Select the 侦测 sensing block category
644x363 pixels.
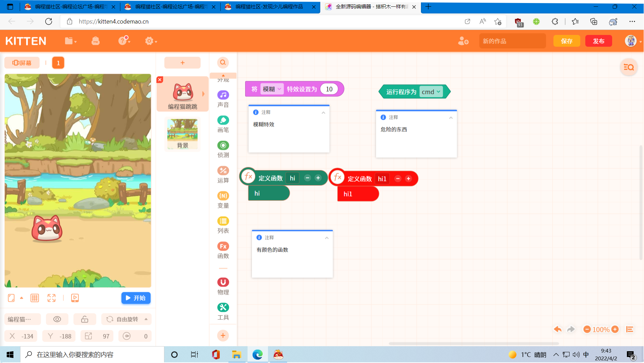click(223, 149)
